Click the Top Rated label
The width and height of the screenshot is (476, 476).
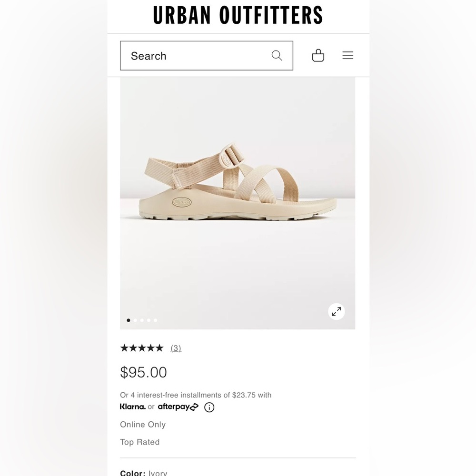coord(139,442)
